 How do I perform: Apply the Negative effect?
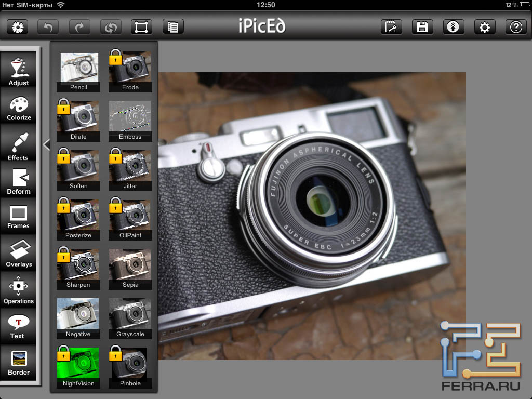tap(78, 318)
